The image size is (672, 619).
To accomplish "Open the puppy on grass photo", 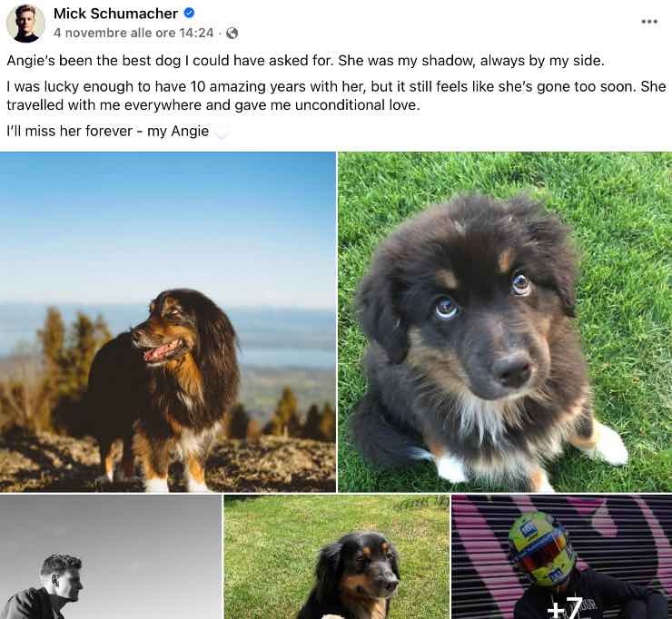I will pyautogui.click(x=505, y=322).
